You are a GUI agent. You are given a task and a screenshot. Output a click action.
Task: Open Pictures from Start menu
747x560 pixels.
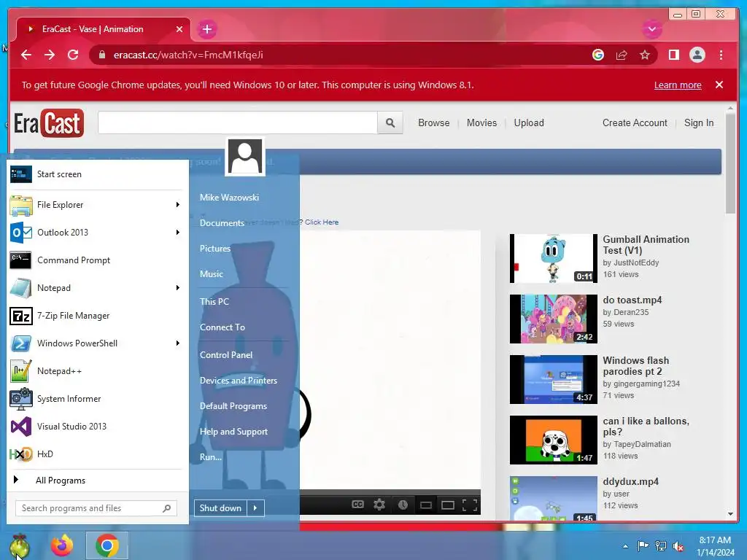[215, 249]
